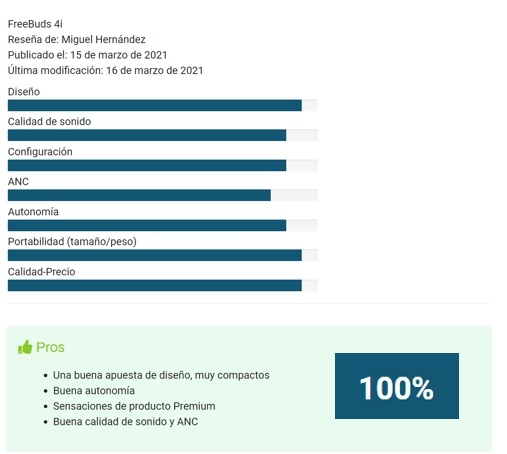507x454 pixels.
Task: Select the 'Una buena apuesta de diseño' bullet
Action: coord(161,375)
